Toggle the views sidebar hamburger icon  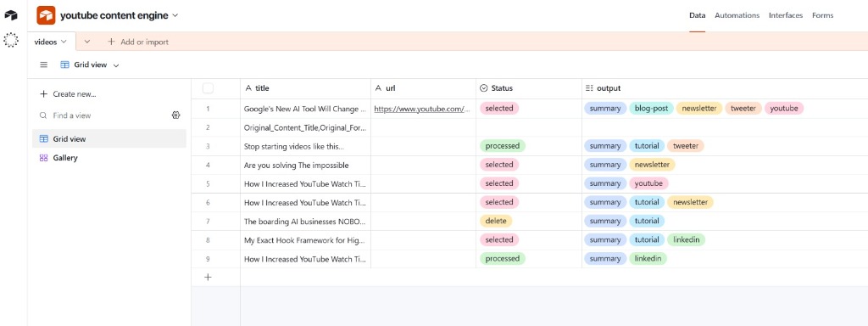pos(44,65)
